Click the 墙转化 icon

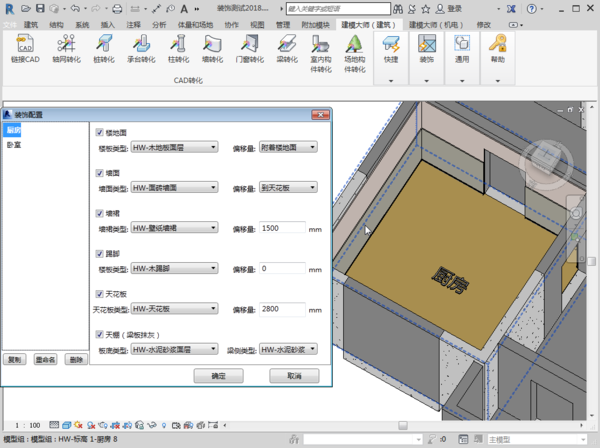click(212, 47)
